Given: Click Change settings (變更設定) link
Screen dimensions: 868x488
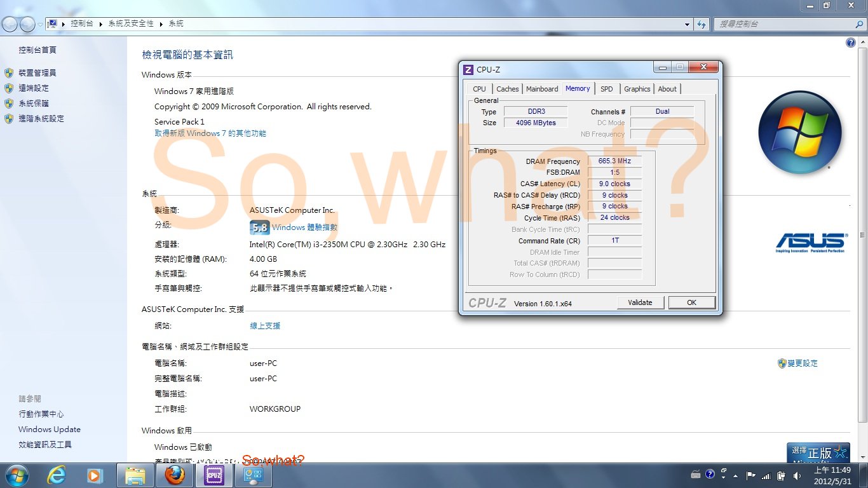Looking at the screenshot, I should (x=803, y=363).
